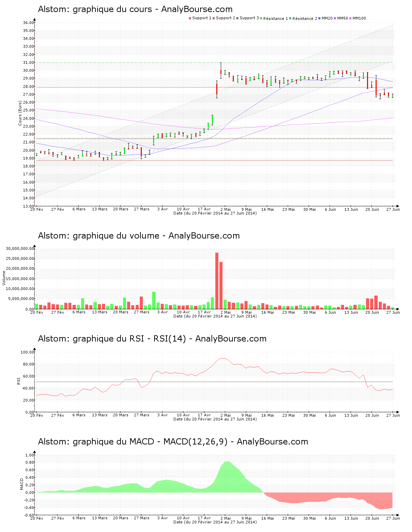
Task: Click the red Support 1 legend swatch
Action: pos(190,18)
